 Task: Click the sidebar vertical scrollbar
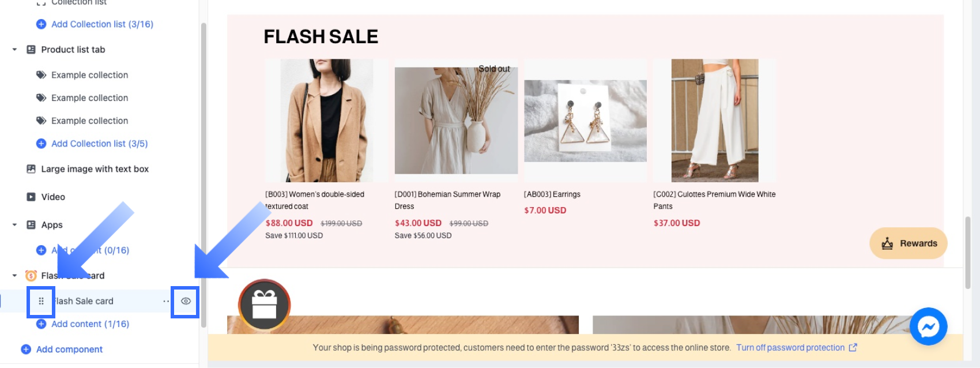coord(203,175)
